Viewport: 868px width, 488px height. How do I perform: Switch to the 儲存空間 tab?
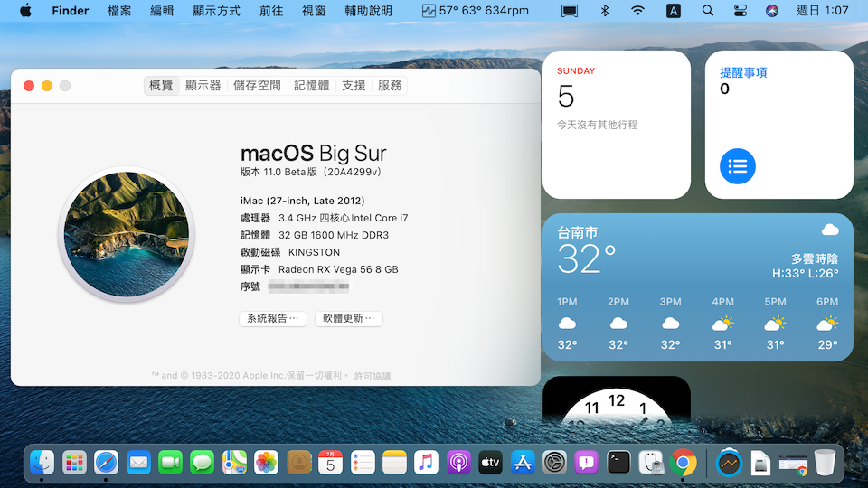[x=257, y=86]
